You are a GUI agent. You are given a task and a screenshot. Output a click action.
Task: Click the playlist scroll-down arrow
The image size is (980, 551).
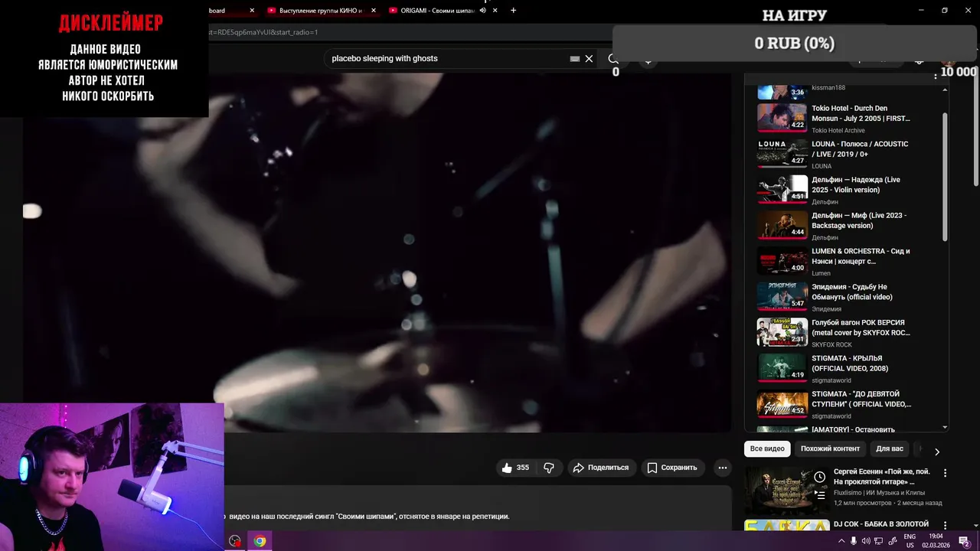coord(945,427)
